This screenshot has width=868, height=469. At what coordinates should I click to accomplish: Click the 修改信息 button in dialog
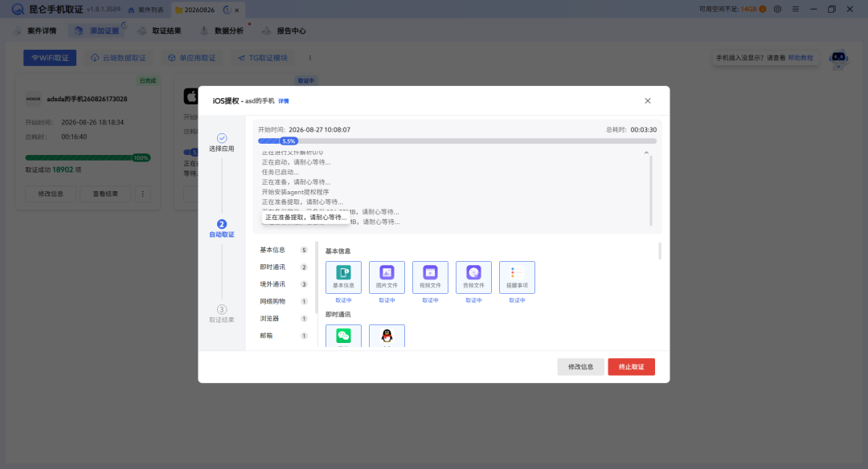click(581, 367)
